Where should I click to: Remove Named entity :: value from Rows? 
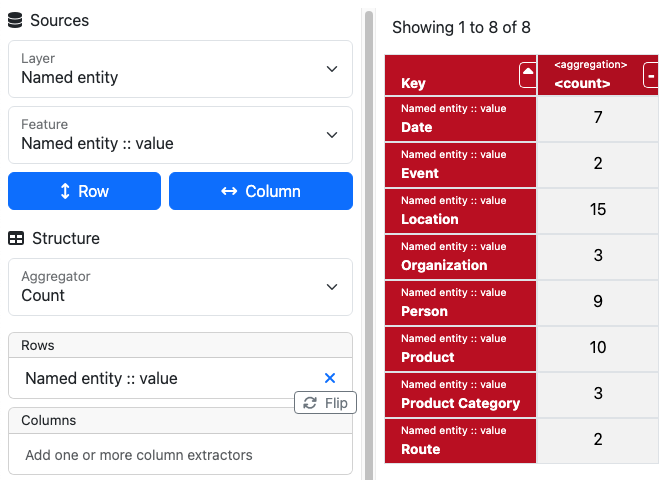[330, 378]
